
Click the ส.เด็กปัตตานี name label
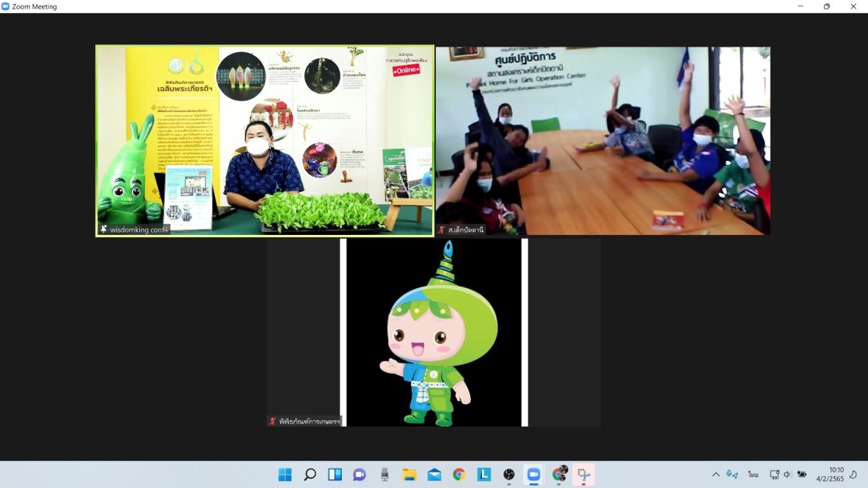[466, 230]
